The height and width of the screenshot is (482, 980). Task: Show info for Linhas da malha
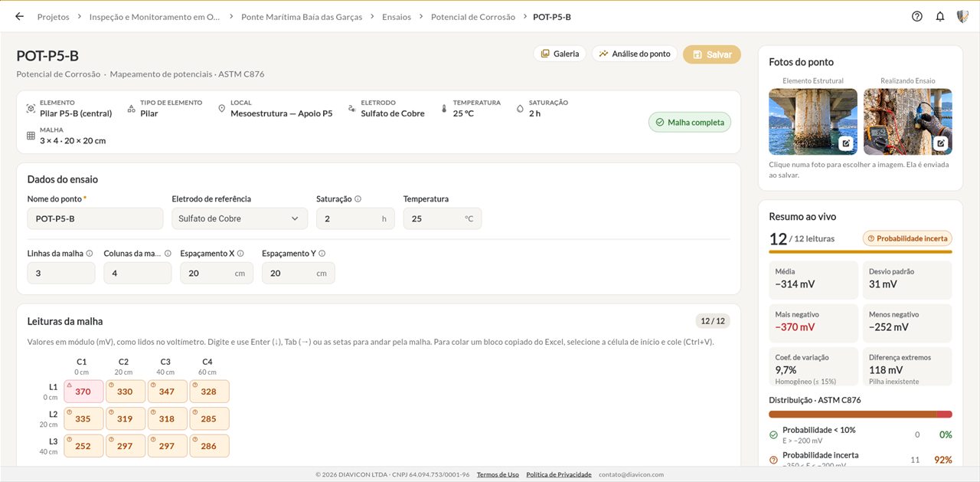90,254
